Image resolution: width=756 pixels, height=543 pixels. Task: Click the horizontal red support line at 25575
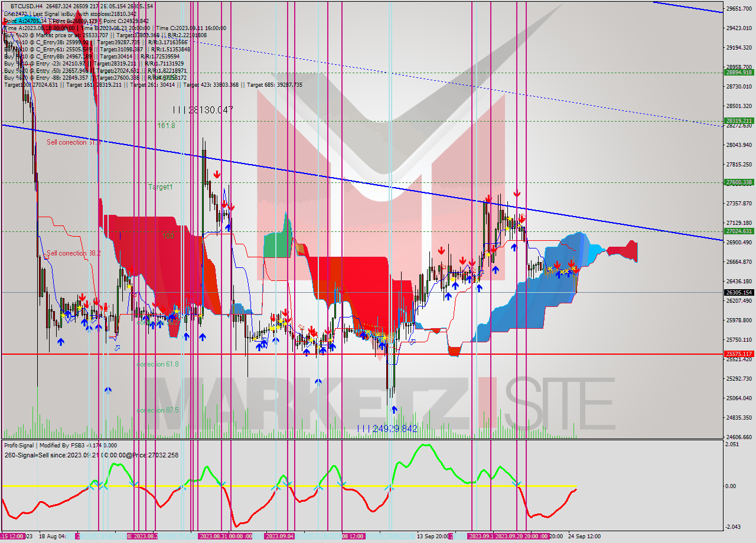tap(361, 354)
